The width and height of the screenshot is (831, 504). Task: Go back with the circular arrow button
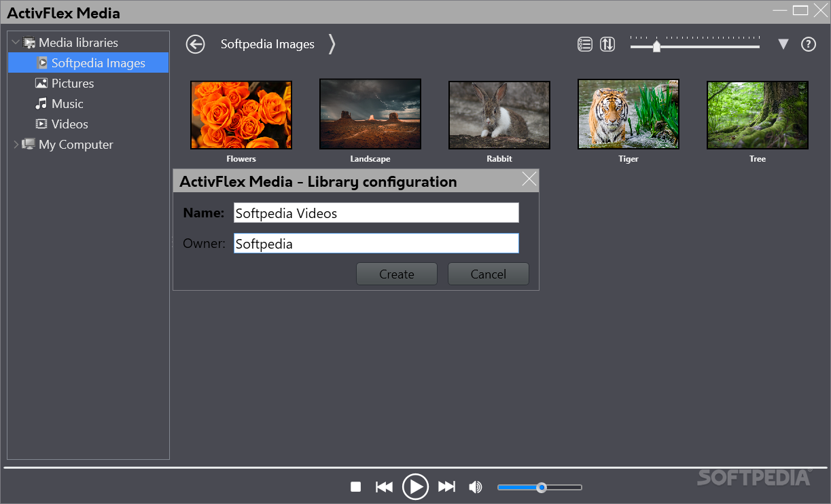[x=196, y=44]
